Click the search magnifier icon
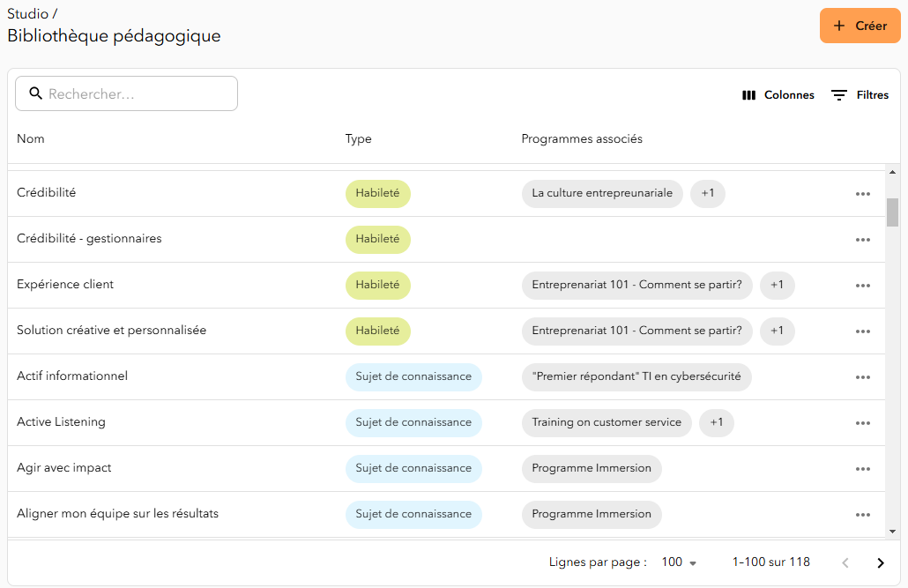The image size is (908, 588). [35, 93]
